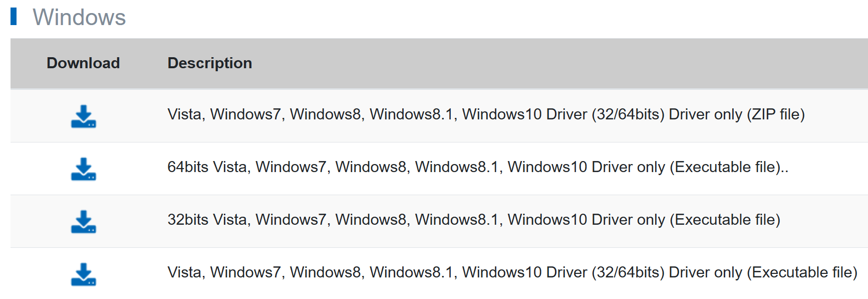The width and height of the screenshot is (868, 299).
Task: Click the 64bits Vista driver description text
Action: click(x=477, y=167)
